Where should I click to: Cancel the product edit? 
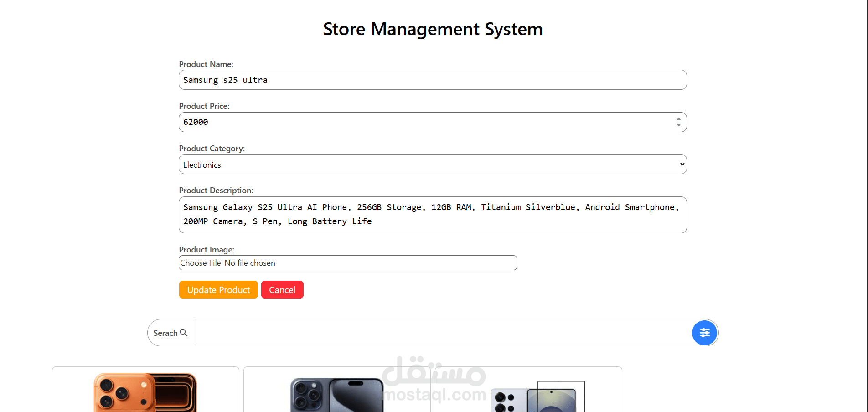282,290
